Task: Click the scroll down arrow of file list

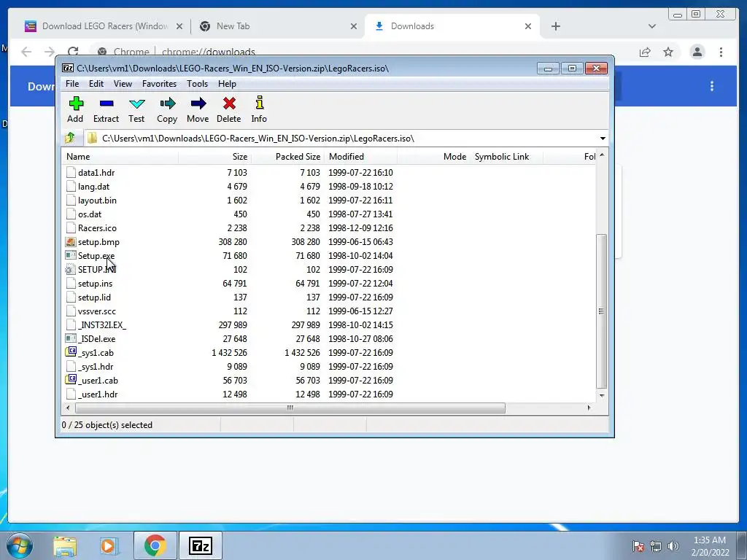Action: click(x=602, y=395)
